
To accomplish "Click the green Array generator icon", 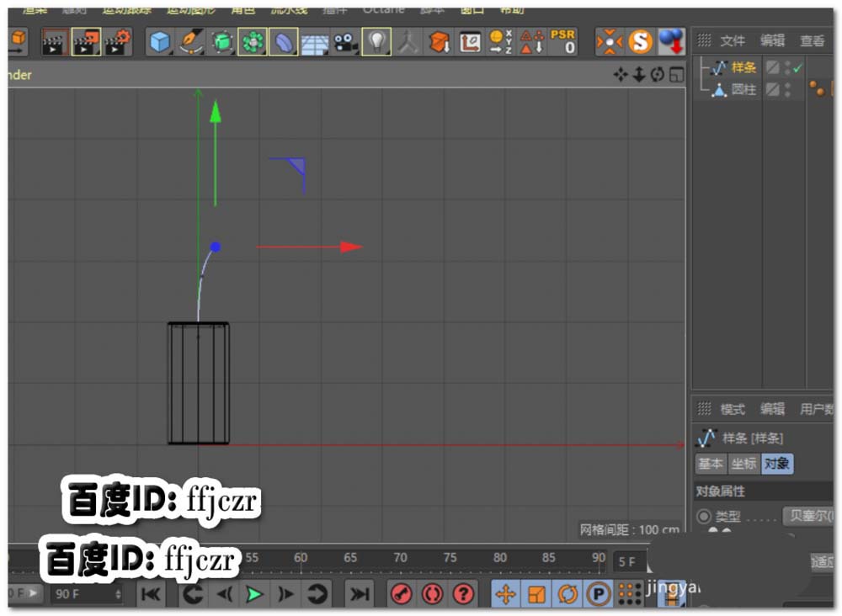I will click(253, 42).
